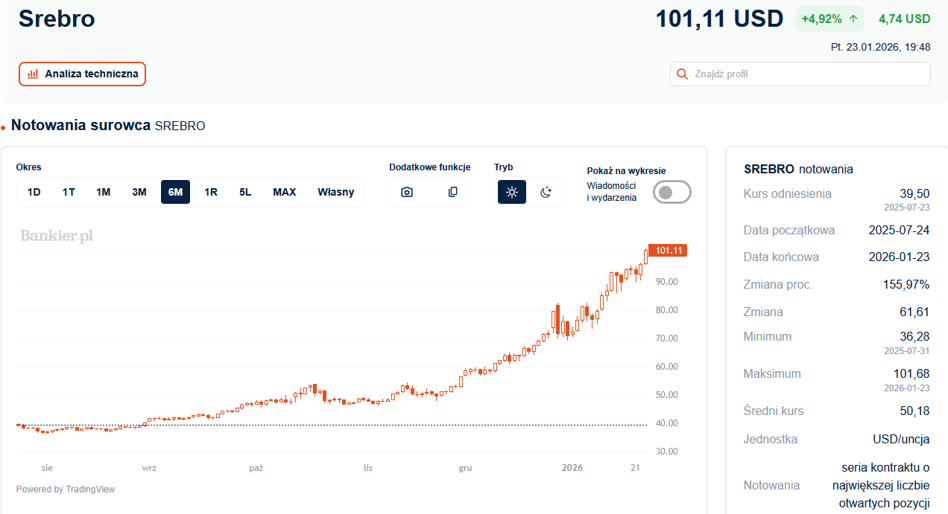The height and width of the screenshot is (514, 948).
Task: Select the active 6M period
Action: pos(175,192)
